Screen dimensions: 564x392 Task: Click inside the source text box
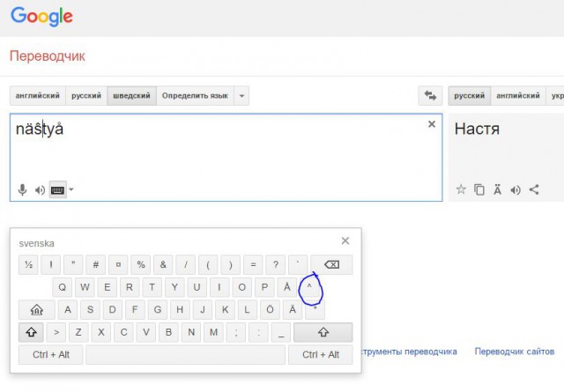pos(226,157)
